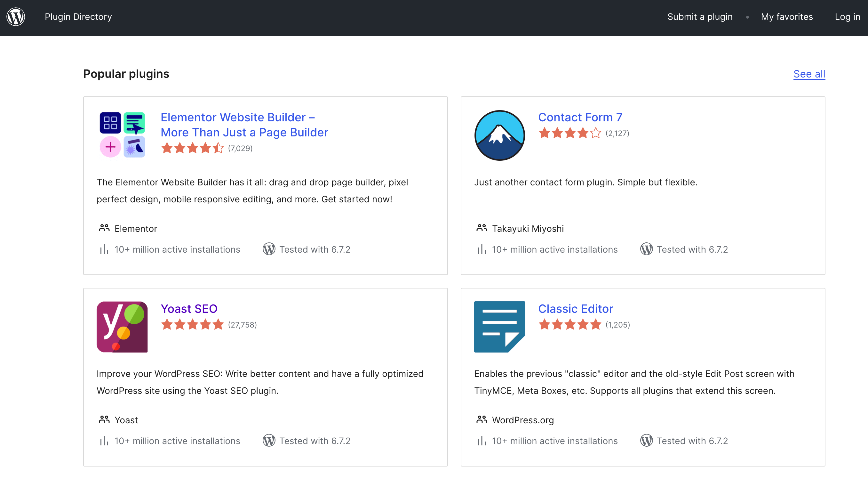The height and width of the screenshot is (479, 868).
Task: Open the Yoast SEO plugin icon
Action: 122,327
